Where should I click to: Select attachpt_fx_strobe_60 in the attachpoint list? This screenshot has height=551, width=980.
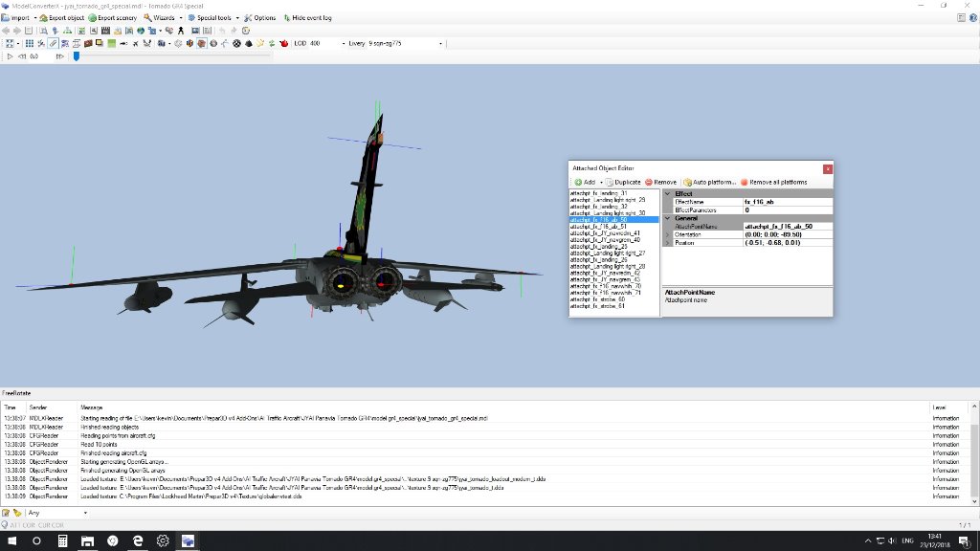597,299
